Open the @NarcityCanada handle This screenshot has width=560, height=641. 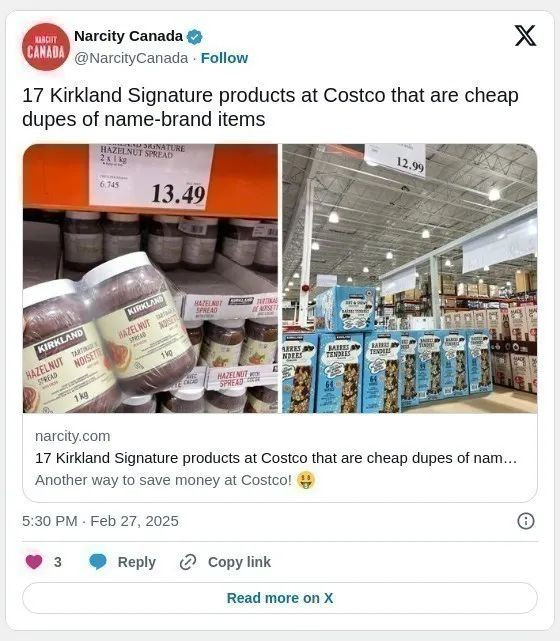pyautogui.click(x=131, y=58)
